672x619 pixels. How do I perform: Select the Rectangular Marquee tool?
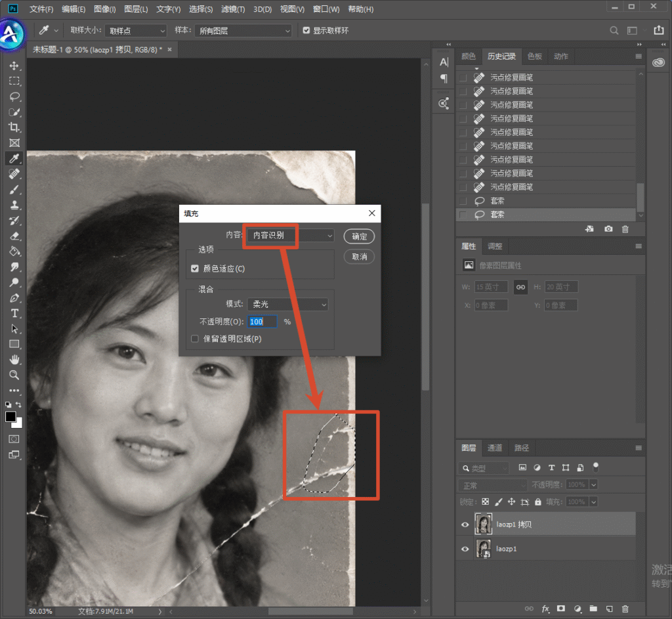[x=14, y=81]
